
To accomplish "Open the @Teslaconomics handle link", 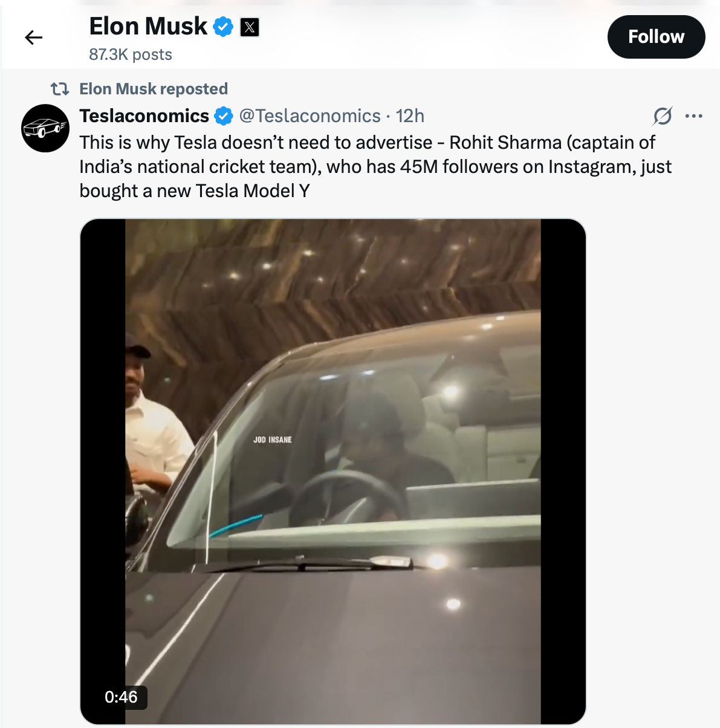I will (x=310, y=115).
